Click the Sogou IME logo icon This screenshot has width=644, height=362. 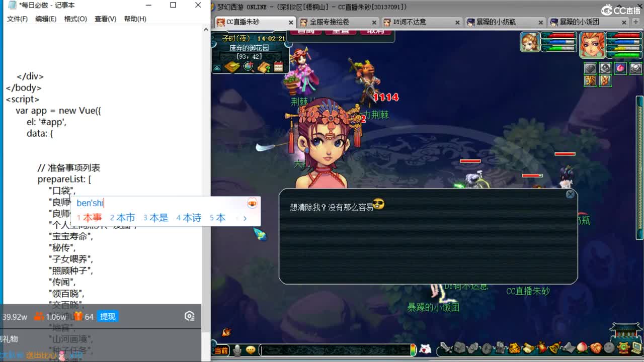pyautogui.click(x=252, y=203)
